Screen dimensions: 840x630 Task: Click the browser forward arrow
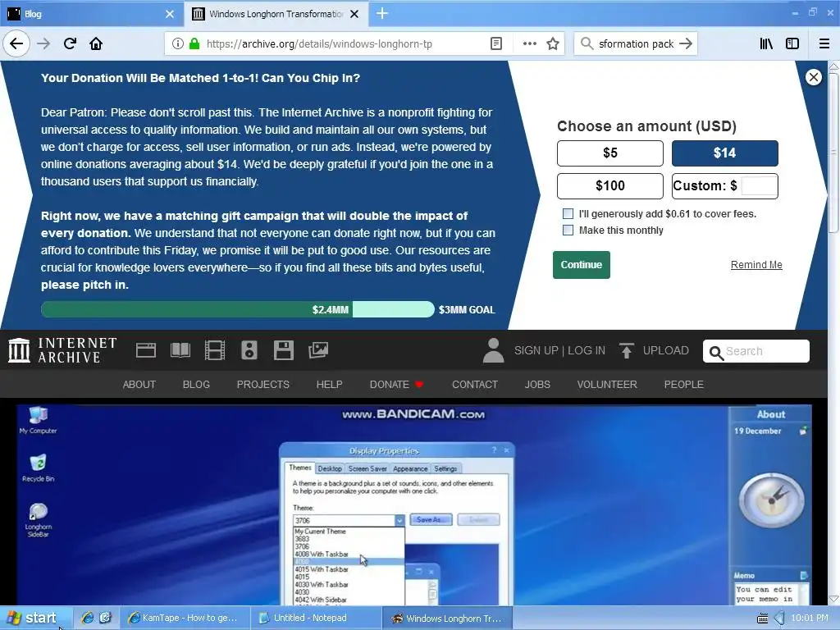coord(43,43)
